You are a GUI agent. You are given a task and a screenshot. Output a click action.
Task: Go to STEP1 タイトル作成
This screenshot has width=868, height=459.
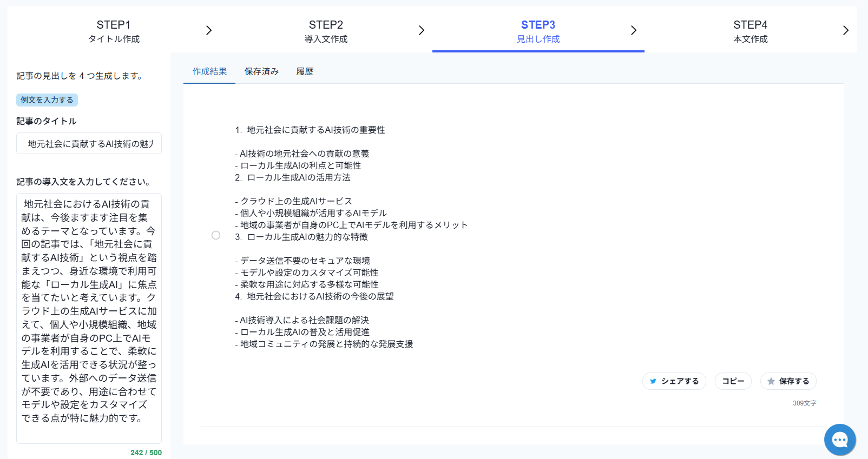click(114, 31)
